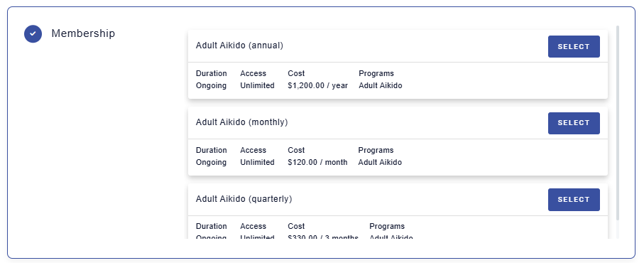This screenshot has height=263, width=644.
Task: Click the Membership checkmark step icon
Action: click(33, 33)
